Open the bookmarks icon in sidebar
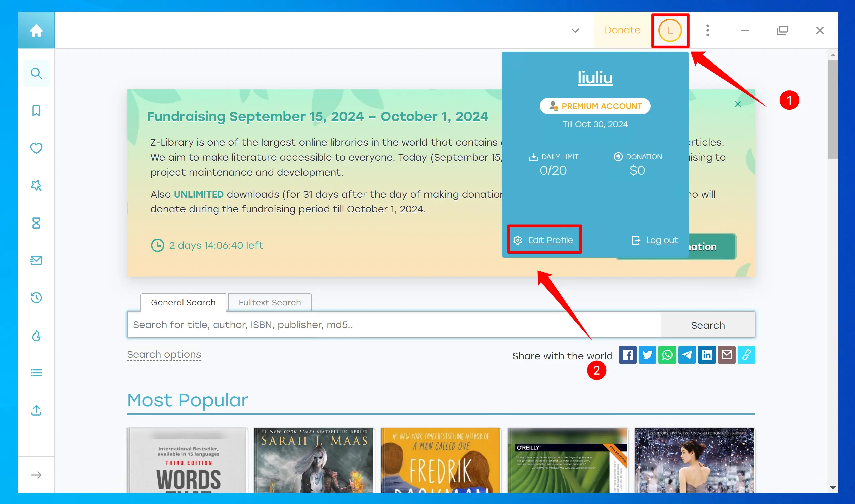Screen dimensions: 855x504 (x=36, y=111)
